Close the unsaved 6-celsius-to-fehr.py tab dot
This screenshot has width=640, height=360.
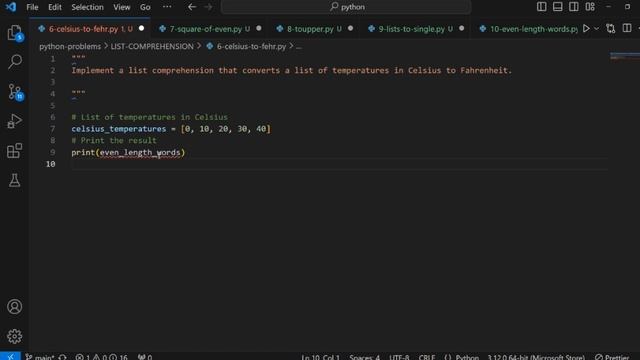(142, 28)
